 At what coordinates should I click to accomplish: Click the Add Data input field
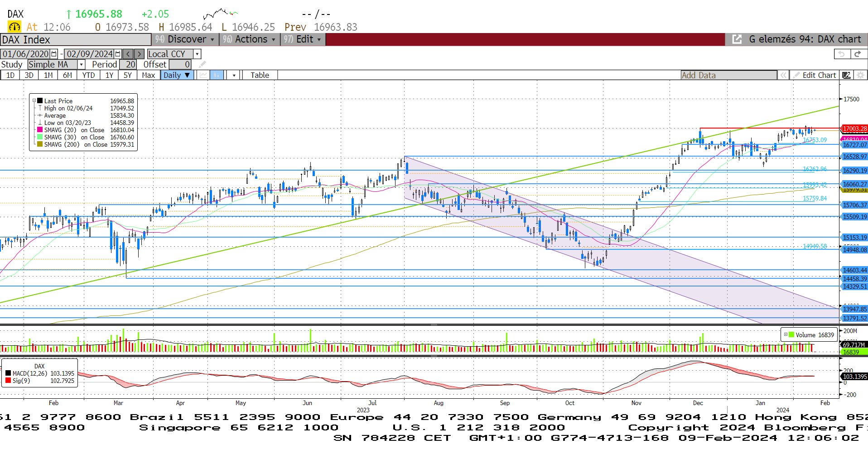pyautogui.click(x=728, y=75)
